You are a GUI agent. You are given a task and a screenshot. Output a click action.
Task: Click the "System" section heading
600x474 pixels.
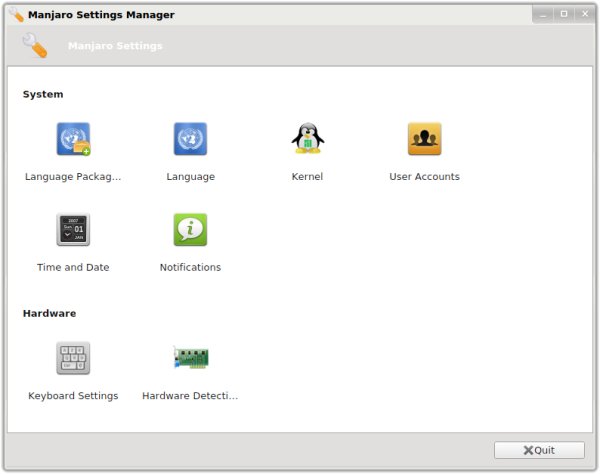point(43,94)
